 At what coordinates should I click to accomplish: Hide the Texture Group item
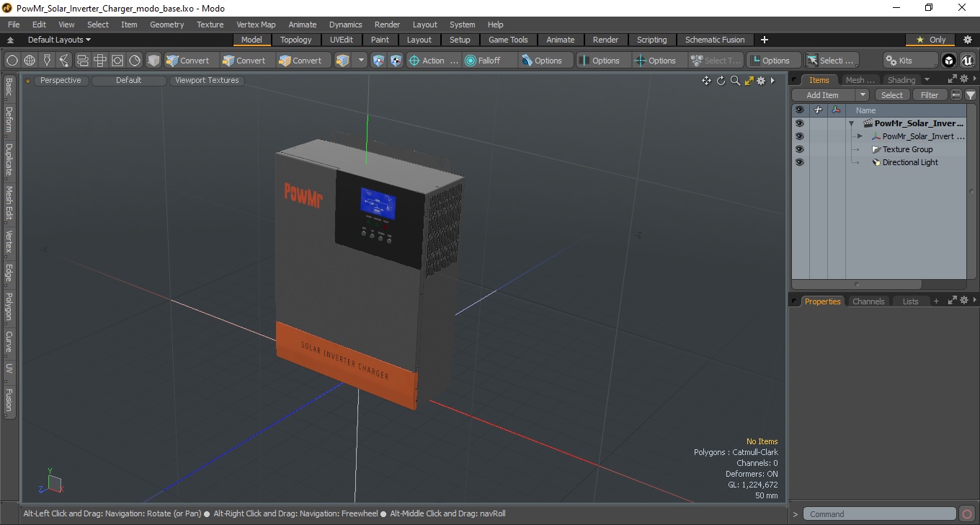point(799,149)
